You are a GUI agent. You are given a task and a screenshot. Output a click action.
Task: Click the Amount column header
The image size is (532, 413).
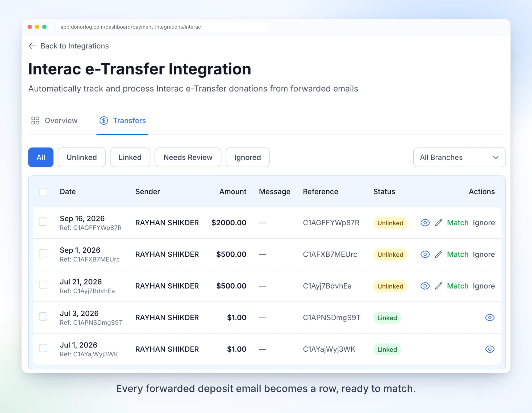[x=233, y=192]
